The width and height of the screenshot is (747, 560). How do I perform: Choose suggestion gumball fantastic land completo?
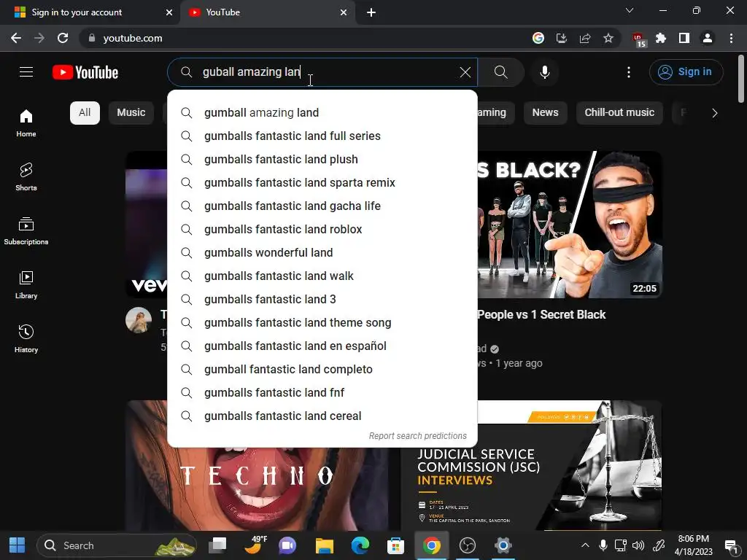(x=322, y=370)
